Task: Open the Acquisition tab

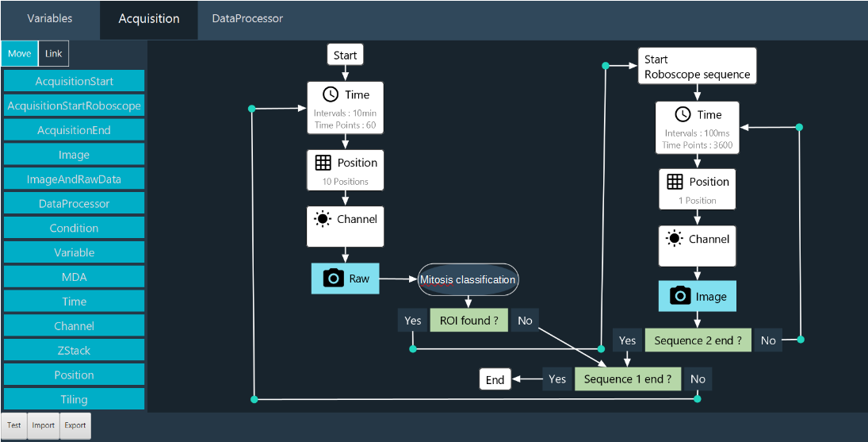Action: (x=149, y=19)
